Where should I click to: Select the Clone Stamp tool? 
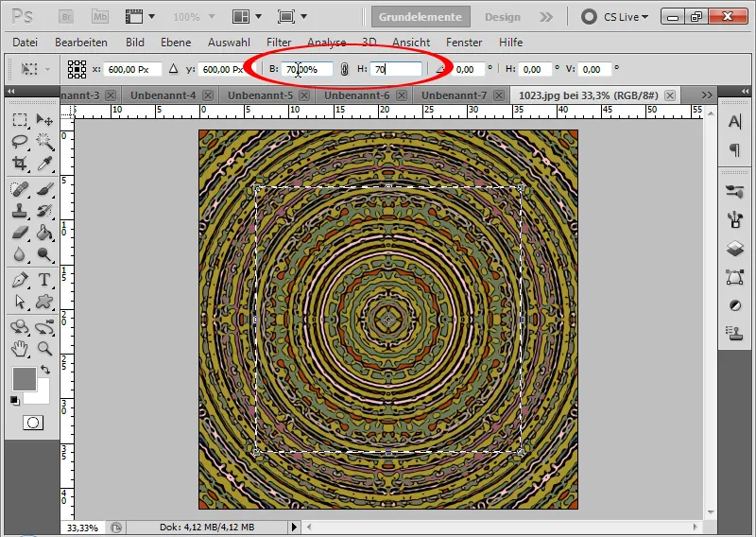tap(20, 211)
